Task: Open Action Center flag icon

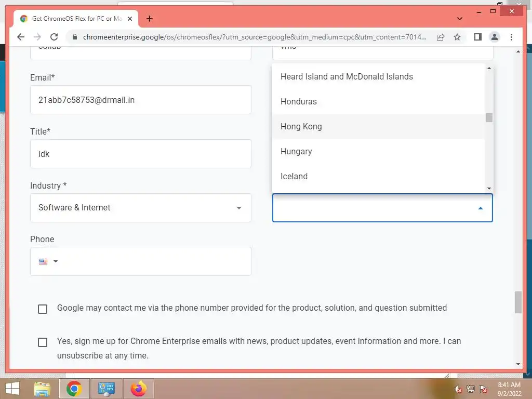Action: [x=483, y=389]
